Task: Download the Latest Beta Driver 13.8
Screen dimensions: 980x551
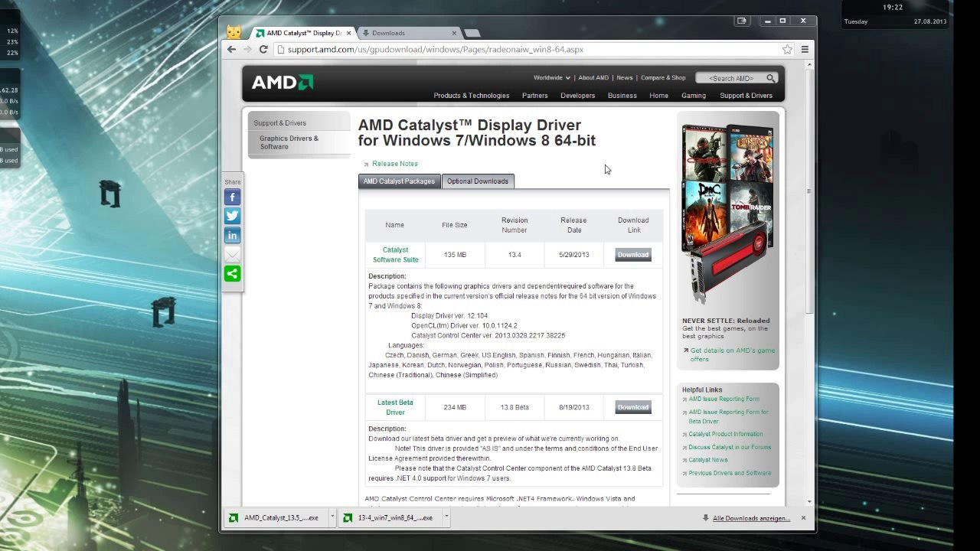Action: click(633, 407)
